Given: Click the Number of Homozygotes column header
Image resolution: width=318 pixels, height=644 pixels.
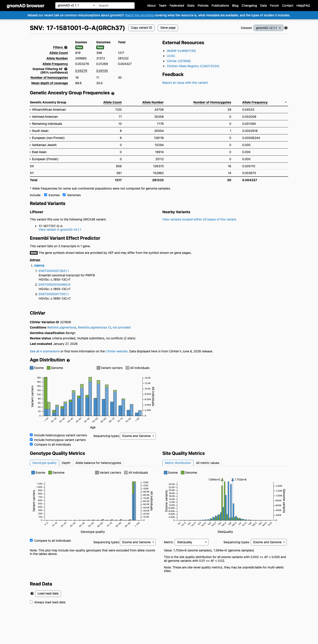Looking at the screenshot, I should point(212,103).
